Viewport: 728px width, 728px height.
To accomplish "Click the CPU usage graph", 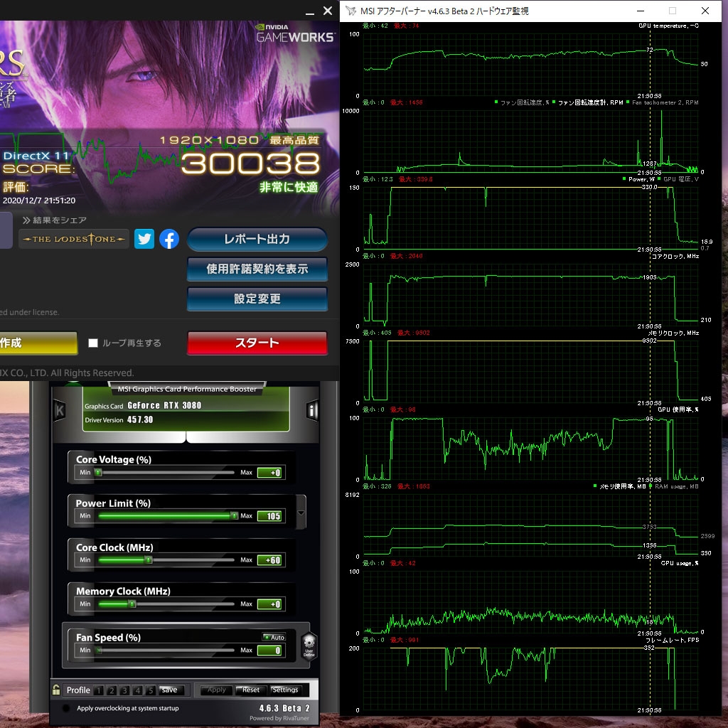I will pos(530,602).
